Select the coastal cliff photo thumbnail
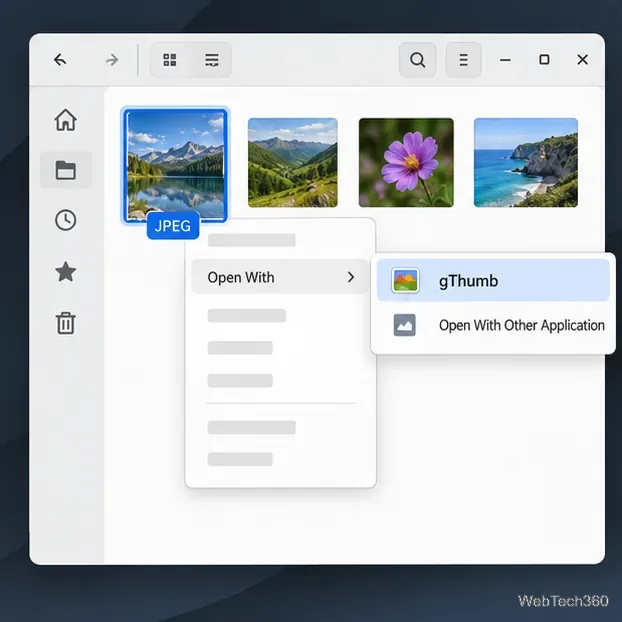This screenshot has width=622, height=622. [526, 163]
